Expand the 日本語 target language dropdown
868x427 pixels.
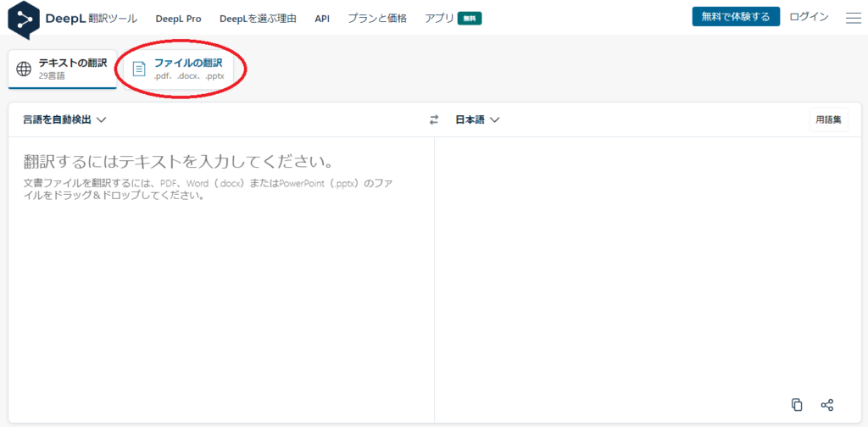click(477, 119)
